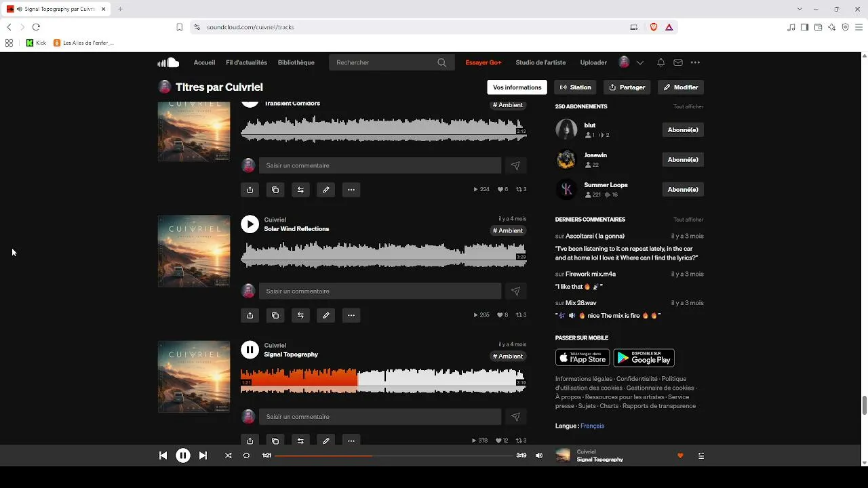This screenshot has height=488, width=868.
Task: Open Brave Shields icon
Action: coord(654,27)
